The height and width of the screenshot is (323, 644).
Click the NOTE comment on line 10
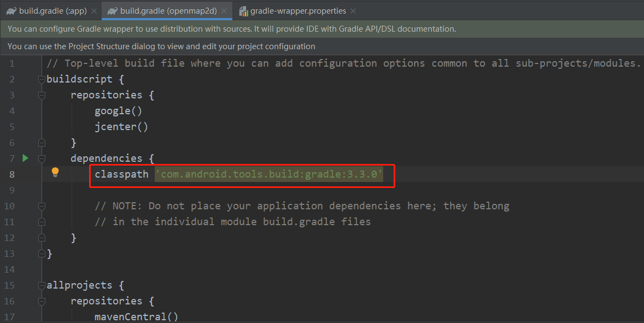point(302,206)
